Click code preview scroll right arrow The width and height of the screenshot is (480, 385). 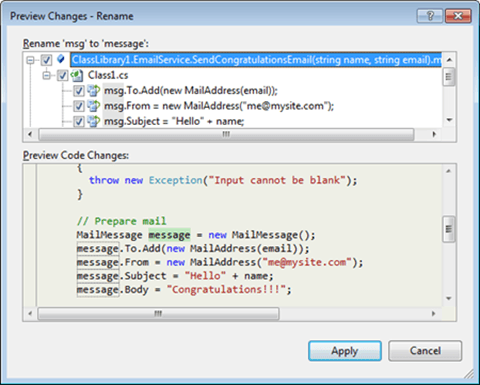pyautogui.click(x=433, y=314)
